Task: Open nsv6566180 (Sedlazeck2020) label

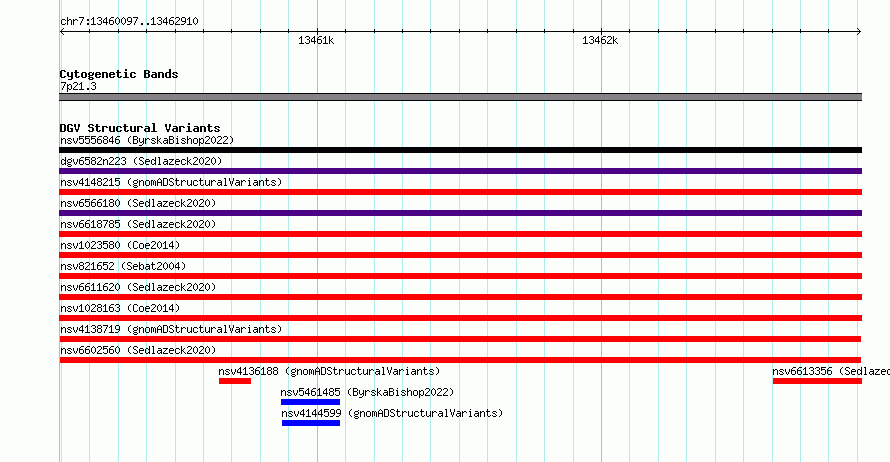Action: coord(138,203)
